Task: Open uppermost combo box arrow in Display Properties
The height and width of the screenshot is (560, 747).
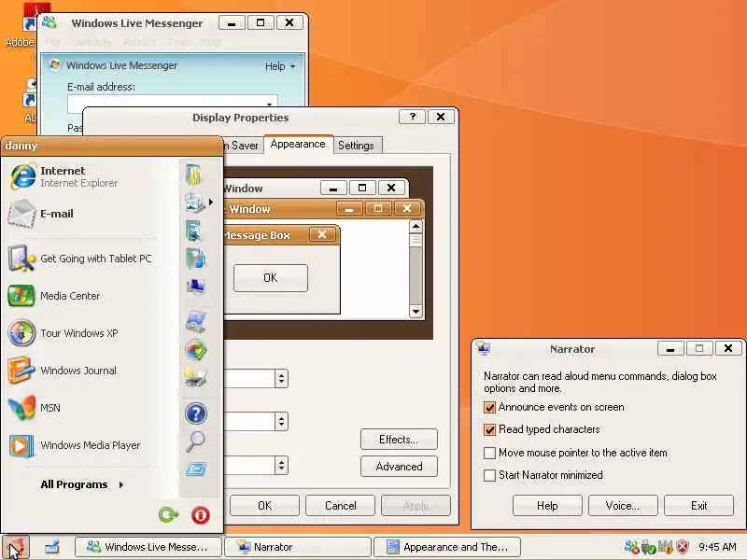Action: point(282,379)
